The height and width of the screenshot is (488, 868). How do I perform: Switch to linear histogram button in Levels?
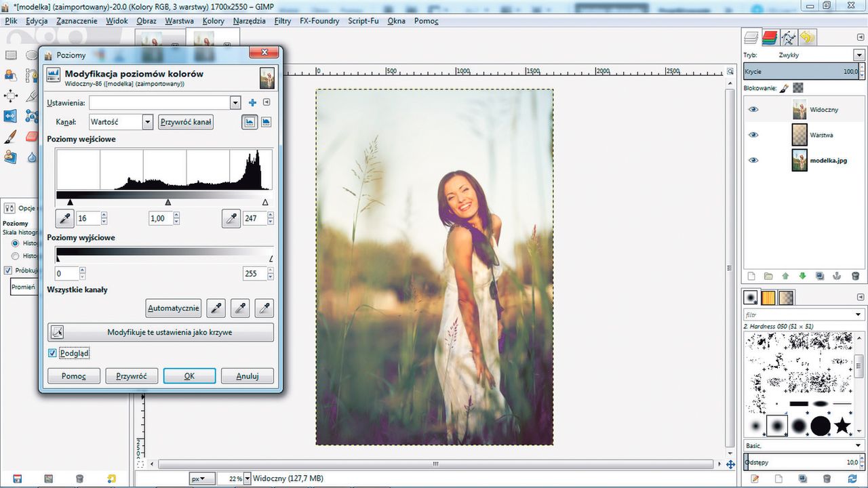(250, 122)
